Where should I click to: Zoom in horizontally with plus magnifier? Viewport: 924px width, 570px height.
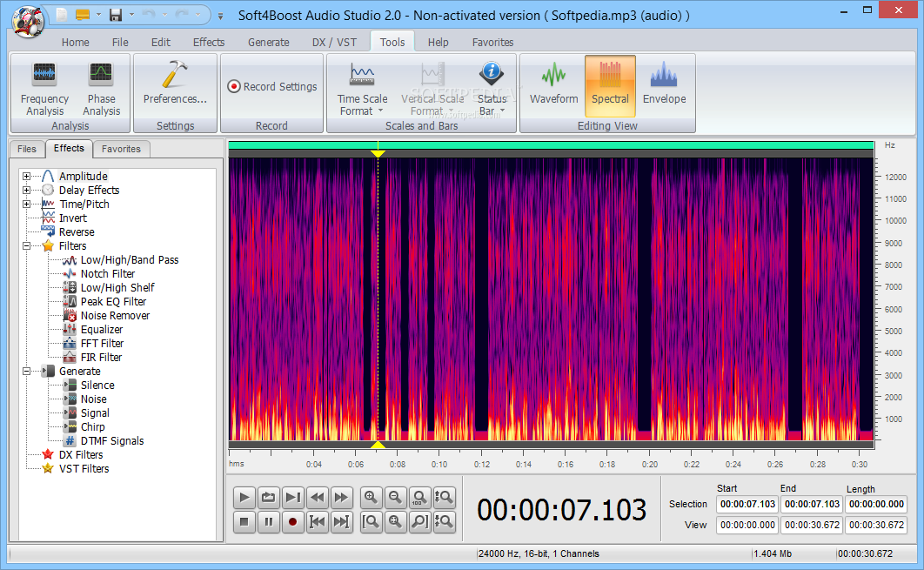tap(371, 498)
